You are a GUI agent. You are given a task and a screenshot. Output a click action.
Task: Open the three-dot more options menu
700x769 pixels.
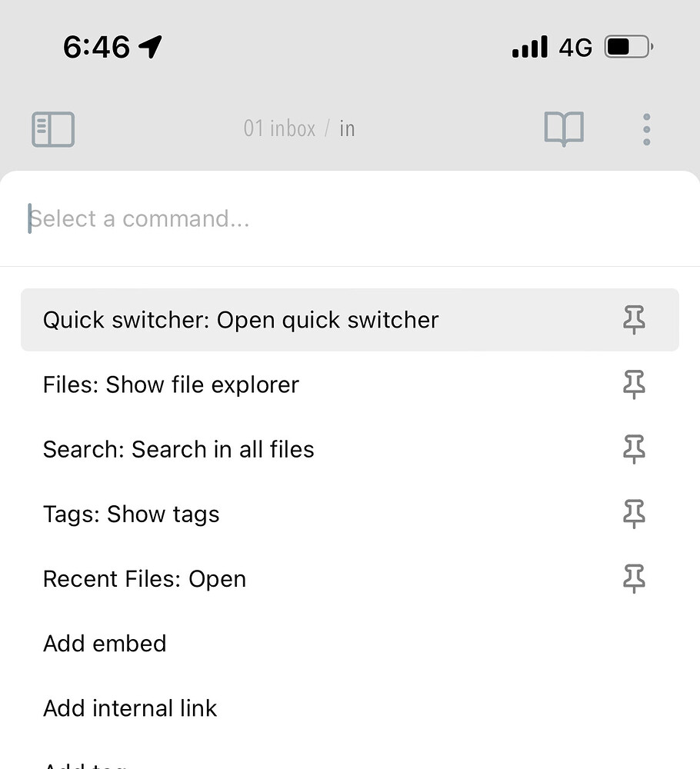pos(646,129)
